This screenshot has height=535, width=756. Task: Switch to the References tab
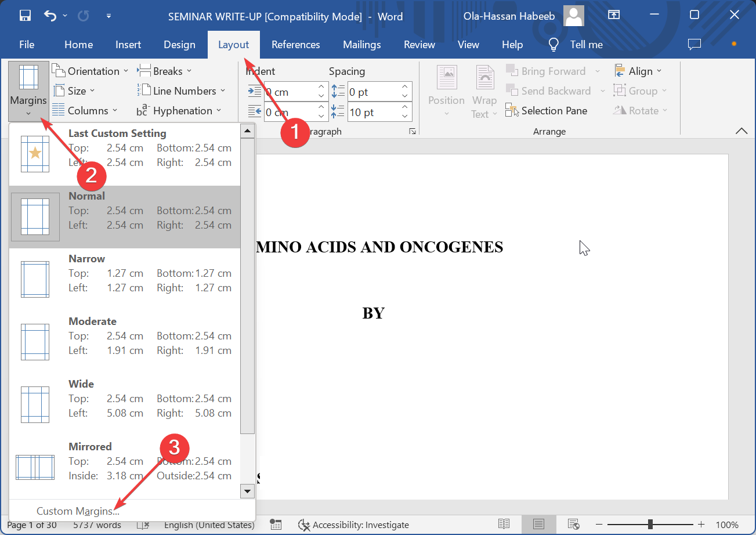click(x=295, y=45)
